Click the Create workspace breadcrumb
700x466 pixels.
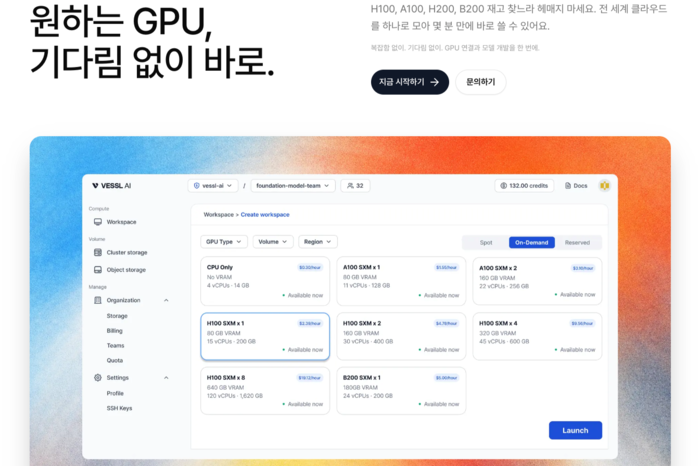point(265,215)
